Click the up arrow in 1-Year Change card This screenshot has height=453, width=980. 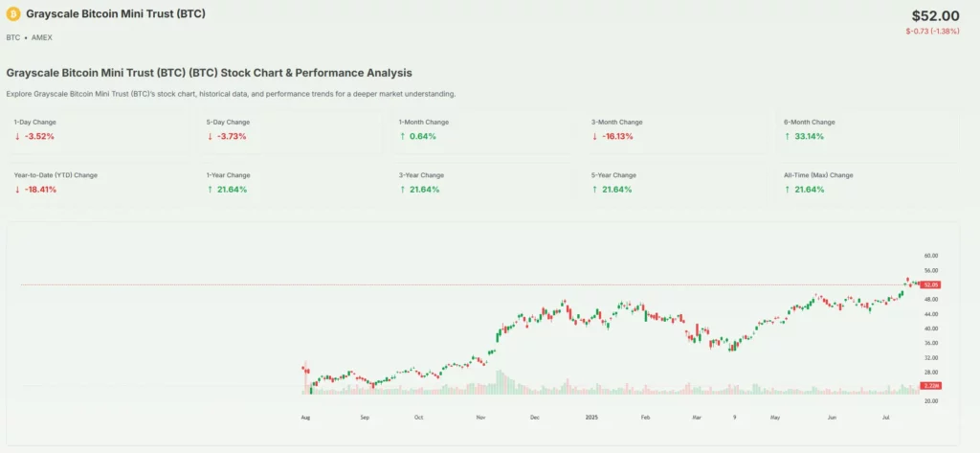pos(210,190)
